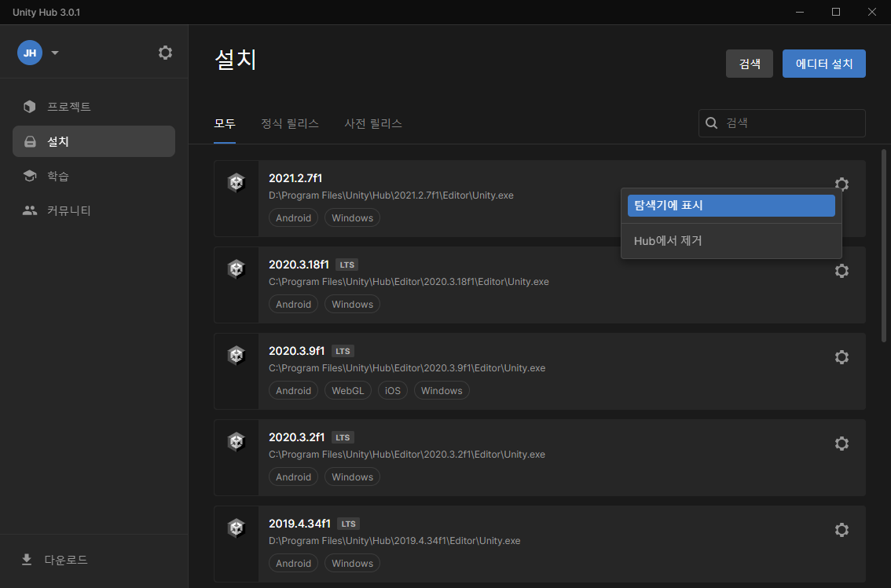Click the 프로젝트 cube icon in sidebar

click(30, 107)
